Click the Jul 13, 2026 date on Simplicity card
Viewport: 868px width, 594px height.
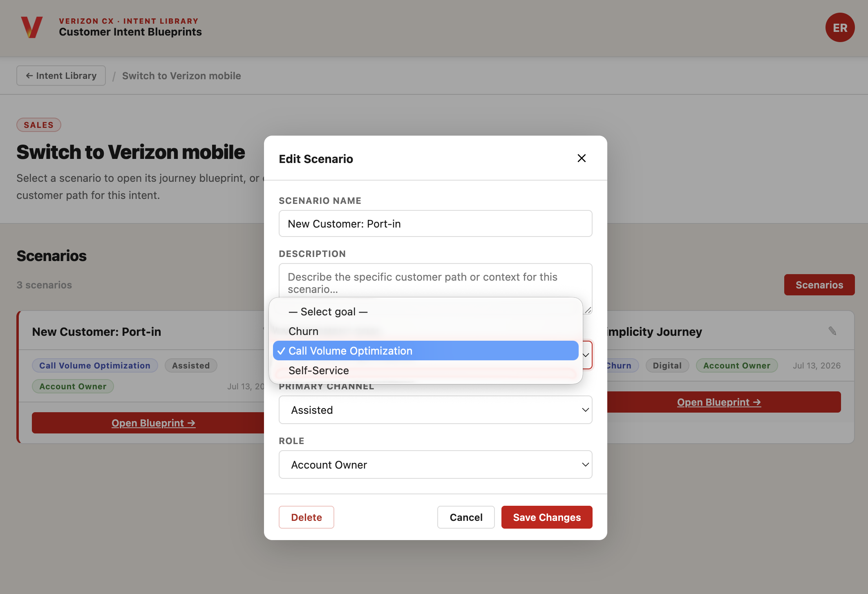pyautogui.click(x=817, y=365)
